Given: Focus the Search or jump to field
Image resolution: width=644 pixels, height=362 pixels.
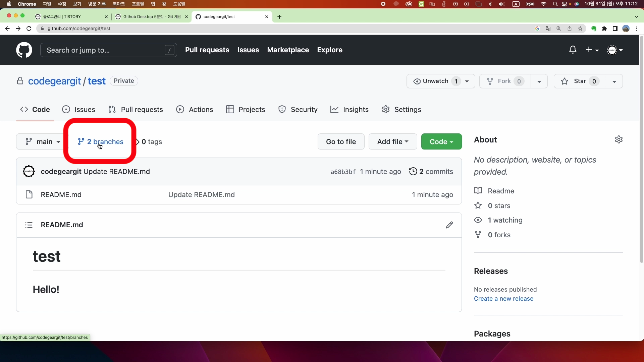Looking at the screenshot, I should pos(104,50).
